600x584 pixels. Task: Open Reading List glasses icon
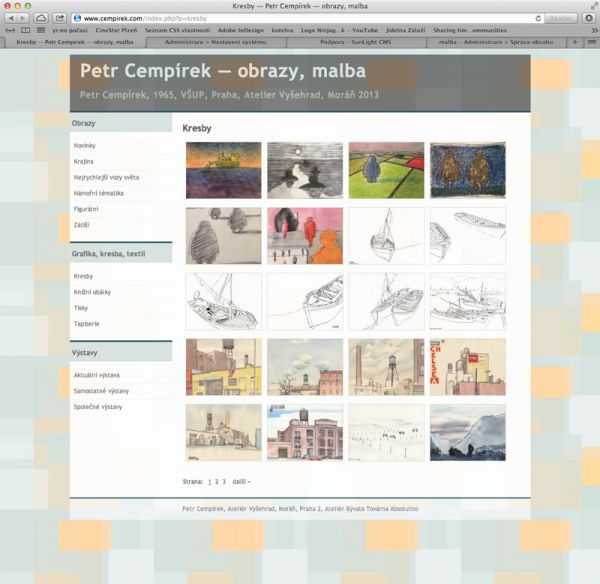pos(10,30)
